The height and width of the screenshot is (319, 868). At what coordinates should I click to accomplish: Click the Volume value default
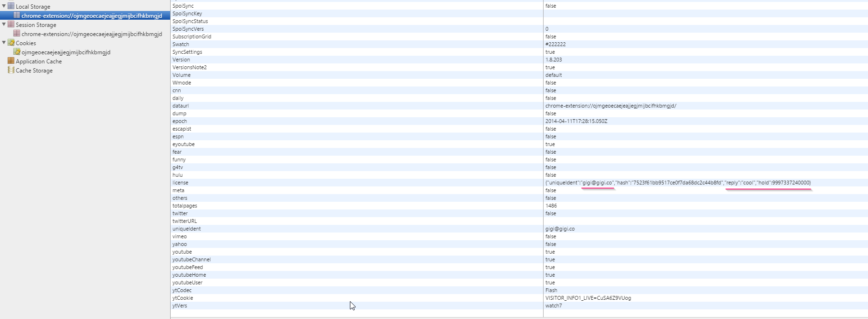tap(553, 75)
